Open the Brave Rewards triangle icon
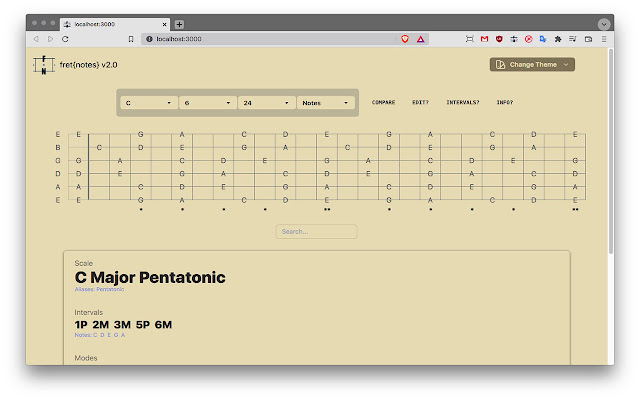The image size is (640, 400). 420,39
